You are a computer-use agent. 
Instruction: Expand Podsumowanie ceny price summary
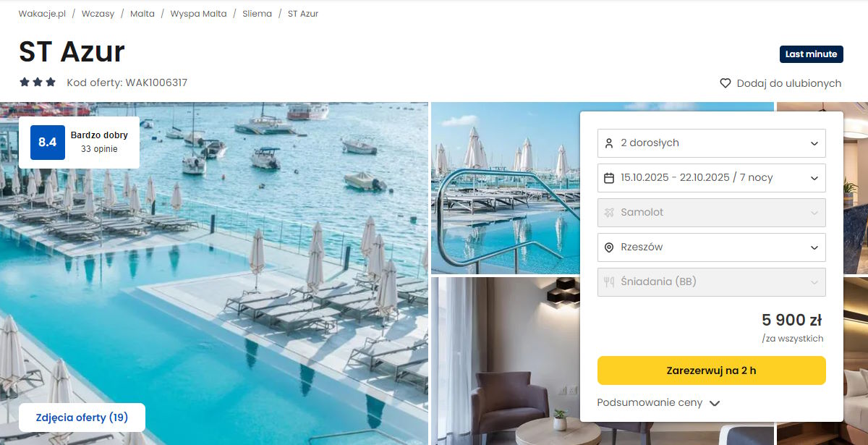pos(658,403)
